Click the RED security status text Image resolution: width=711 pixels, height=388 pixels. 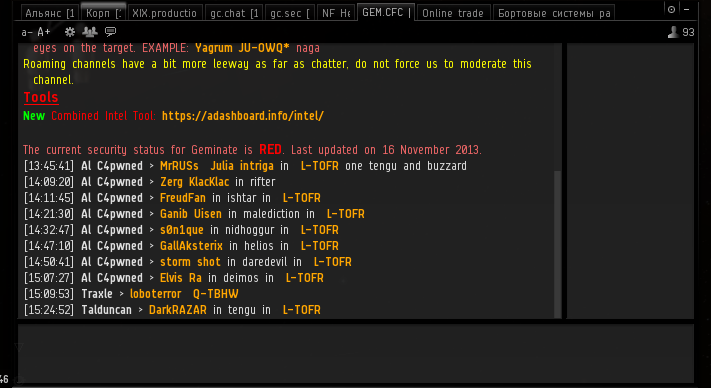270,149
